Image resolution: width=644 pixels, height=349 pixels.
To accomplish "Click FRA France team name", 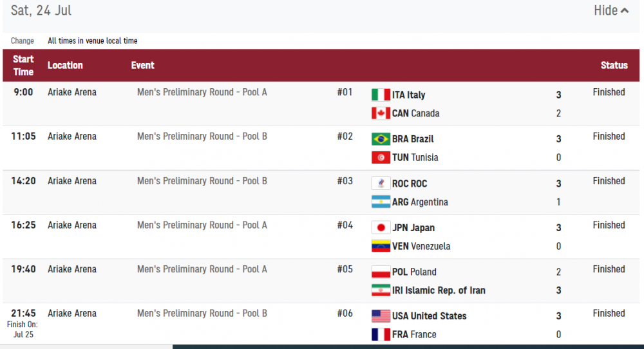I will pos(414,335).
